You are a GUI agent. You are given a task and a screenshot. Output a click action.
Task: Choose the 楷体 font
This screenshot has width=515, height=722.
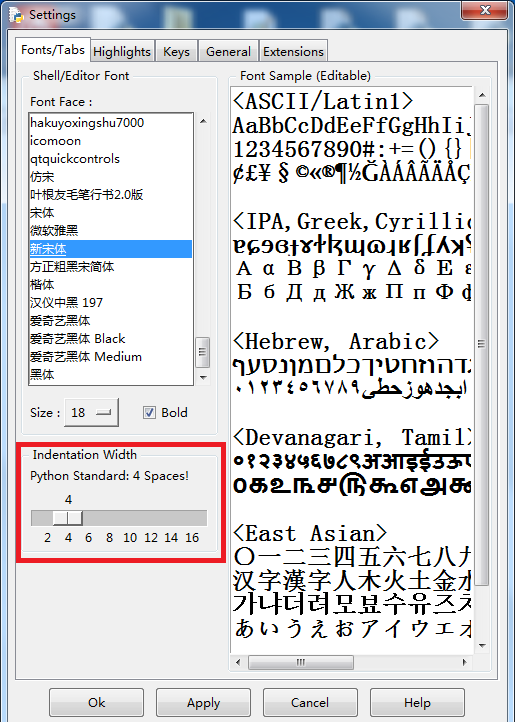(x=111, y=285)
